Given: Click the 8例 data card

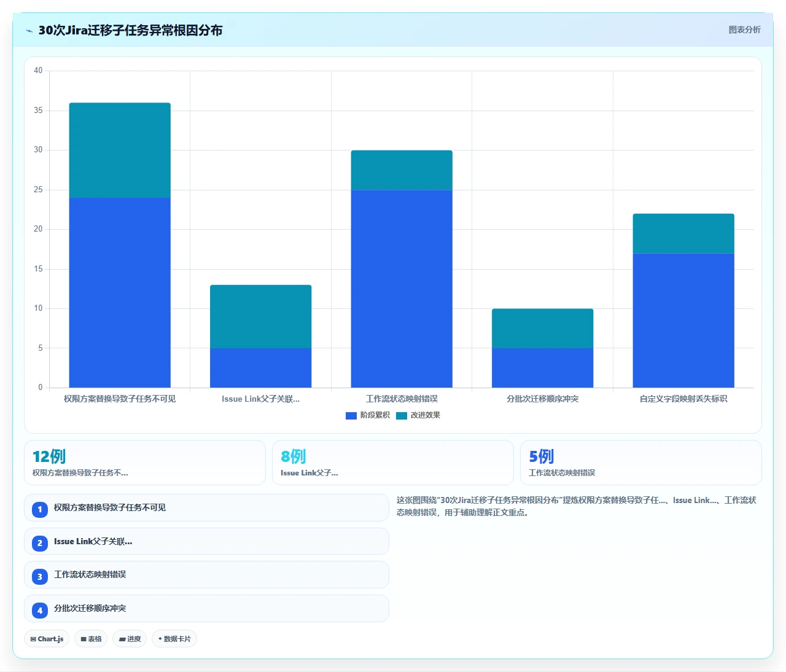Looking at the screenshot, I should 393,463.
